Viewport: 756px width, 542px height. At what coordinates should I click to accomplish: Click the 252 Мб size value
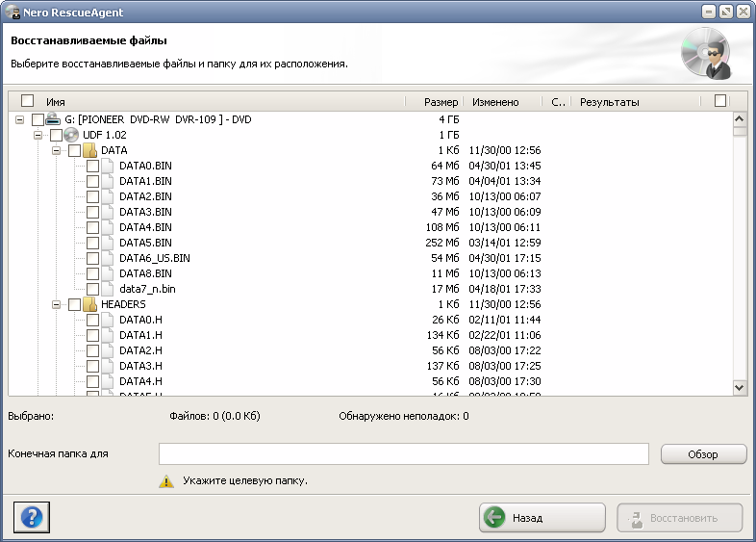coord(442,243)
